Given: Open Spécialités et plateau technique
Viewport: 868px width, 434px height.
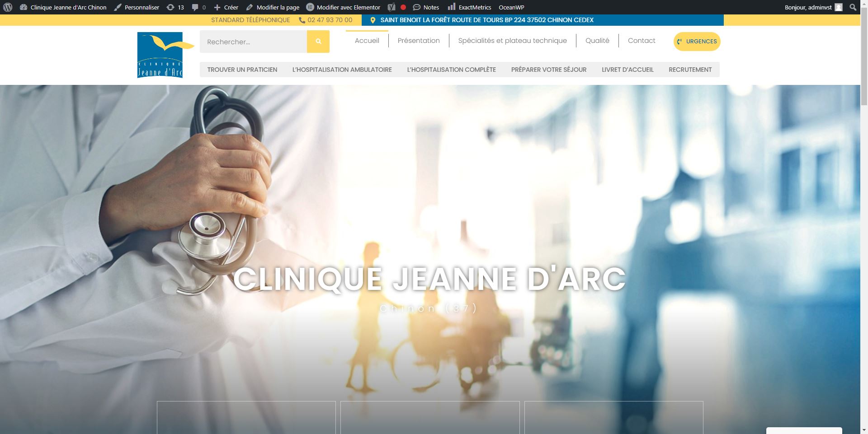Looking at the screenshot, I should 512,41.
